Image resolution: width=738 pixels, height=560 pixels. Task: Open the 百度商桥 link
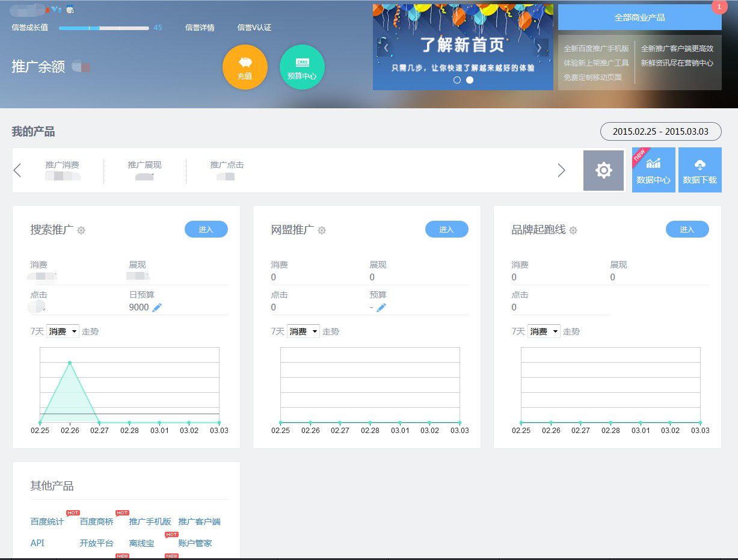tap(96, 522)
